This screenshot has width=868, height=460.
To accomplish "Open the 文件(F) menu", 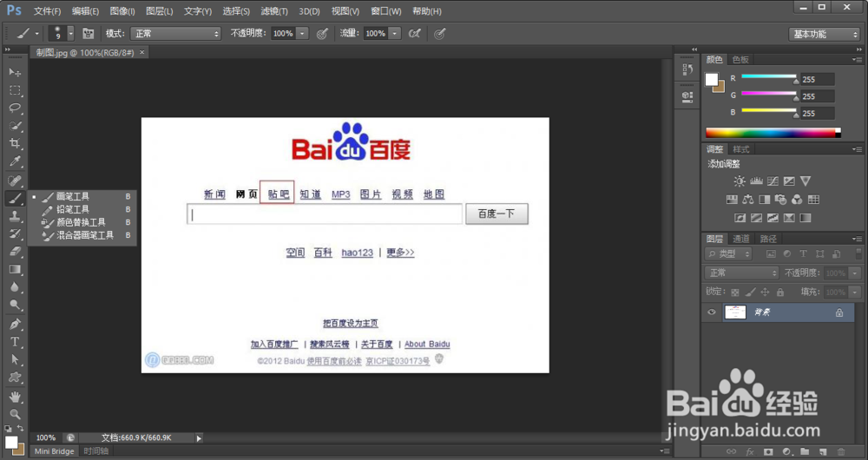I will pyautogui.click(x=47, y=11).
